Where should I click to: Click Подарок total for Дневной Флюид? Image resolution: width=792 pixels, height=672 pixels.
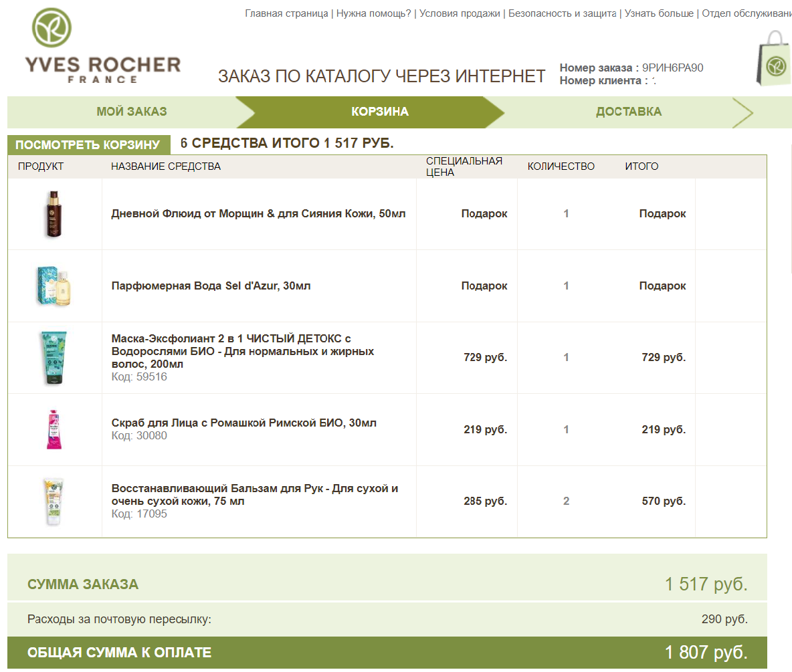[x=662, y=213]
